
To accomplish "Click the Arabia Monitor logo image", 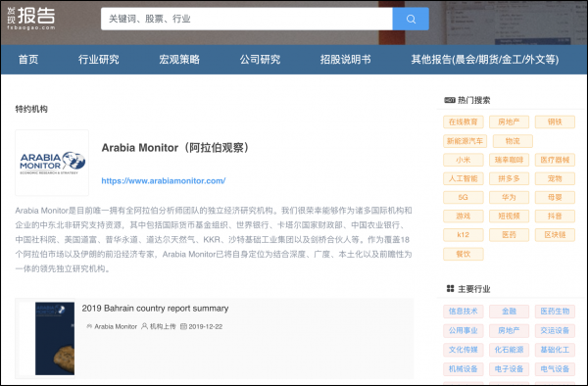I will tap(52, 163).
